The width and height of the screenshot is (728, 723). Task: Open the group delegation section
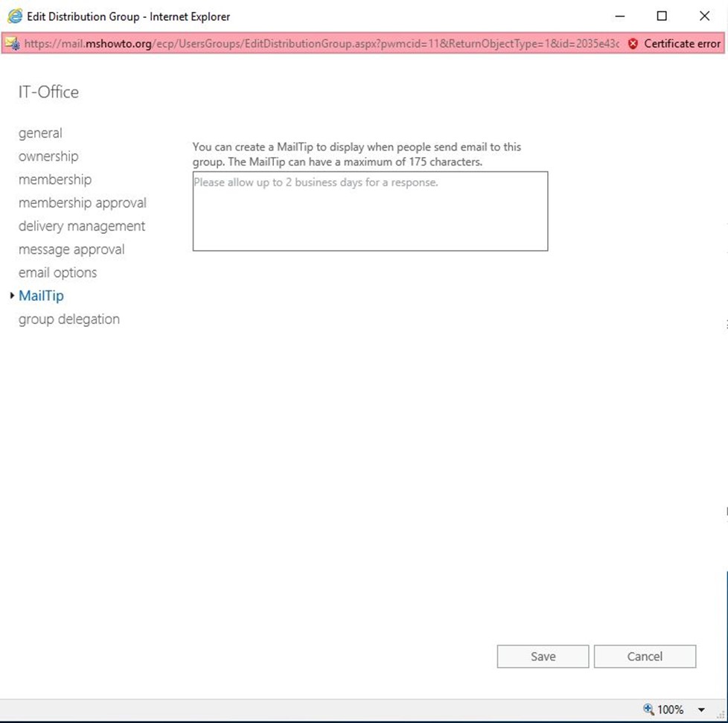(x=68, y=319)
